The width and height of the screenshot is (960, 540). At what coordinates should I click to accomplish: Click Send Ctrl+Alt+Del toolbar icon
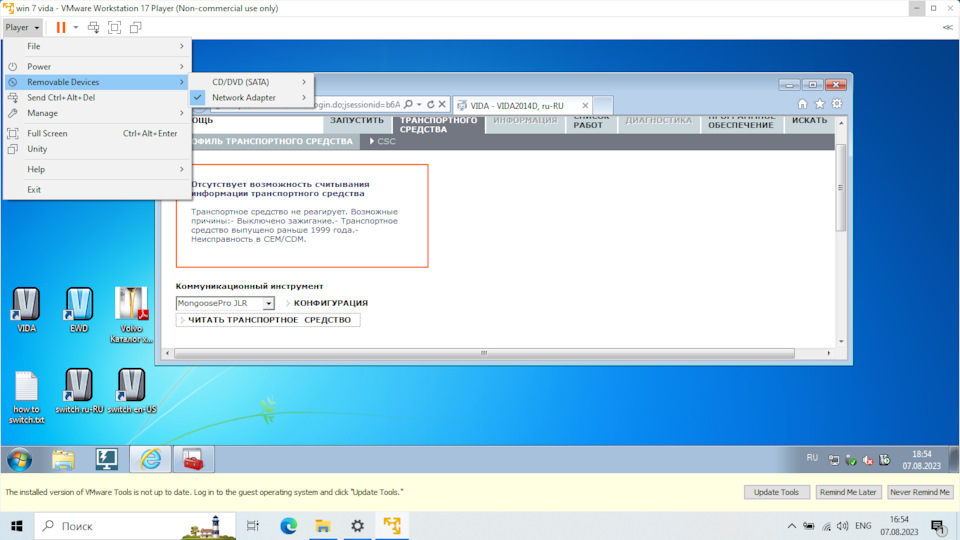[94, 27]
